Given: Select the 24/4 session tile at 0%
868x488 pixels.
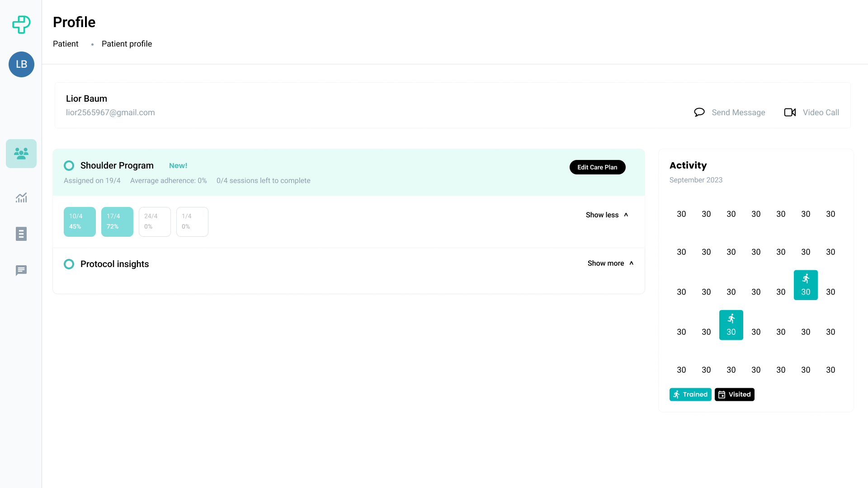Looking at the screenshot, I should 155,221.
